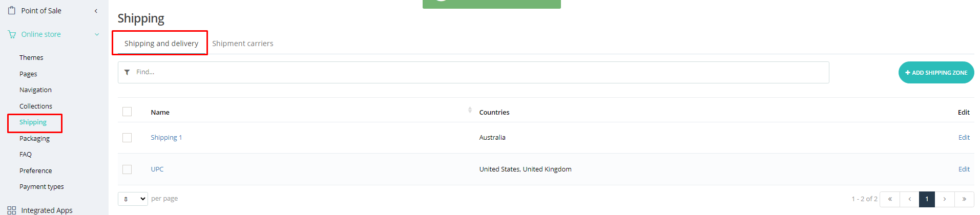Go to the previous page arrow
This screenshot has width=980, height=215.
coord(909,199)
